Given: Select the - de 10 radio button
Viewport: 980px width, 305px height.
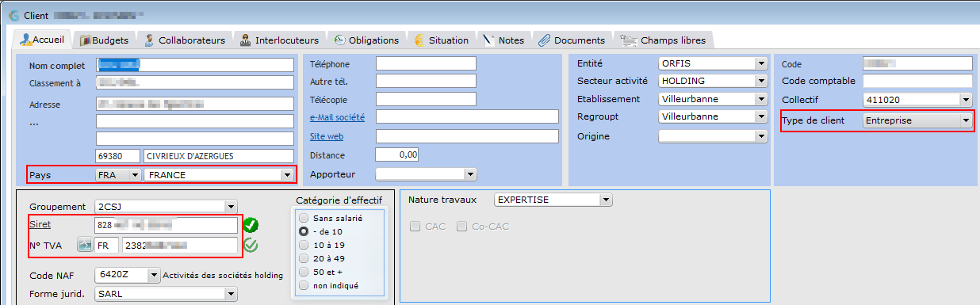Looking at the screenshot, I should pyautogui.click(x=304, y=231).
